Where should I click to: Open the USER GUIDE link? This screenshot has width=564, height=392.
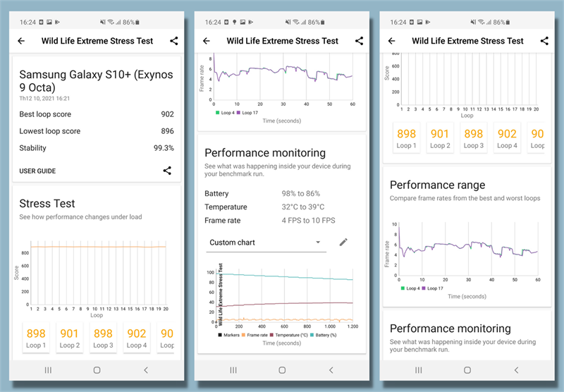click(37, 171)
